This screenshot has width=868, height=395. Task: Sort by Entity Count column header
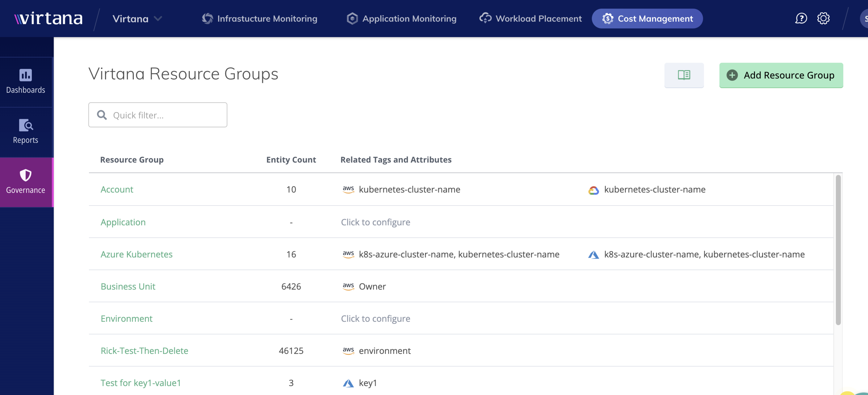coord(291,159)
